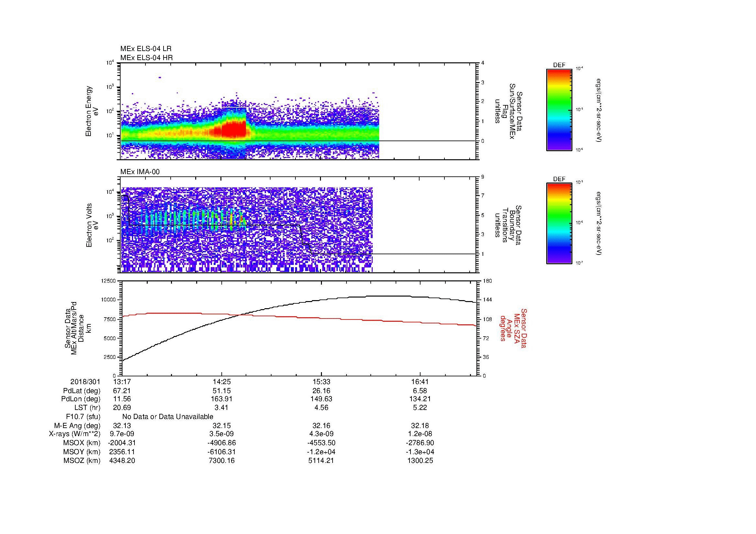Click the 'LST (hr)' row label
The width and height of the screenshot is (756, 534).
coord(87,408)
